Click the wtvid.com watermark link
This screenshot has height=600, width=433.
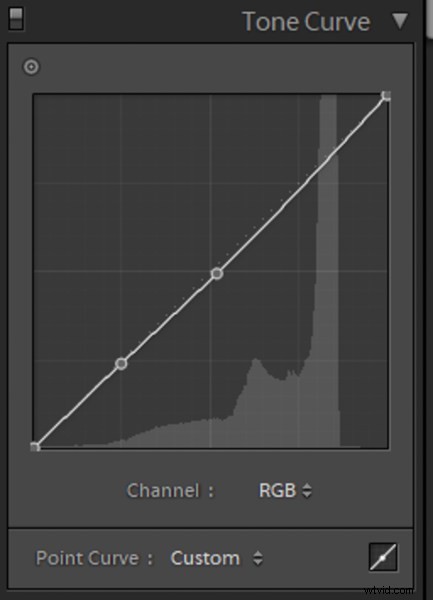[388, 590]
